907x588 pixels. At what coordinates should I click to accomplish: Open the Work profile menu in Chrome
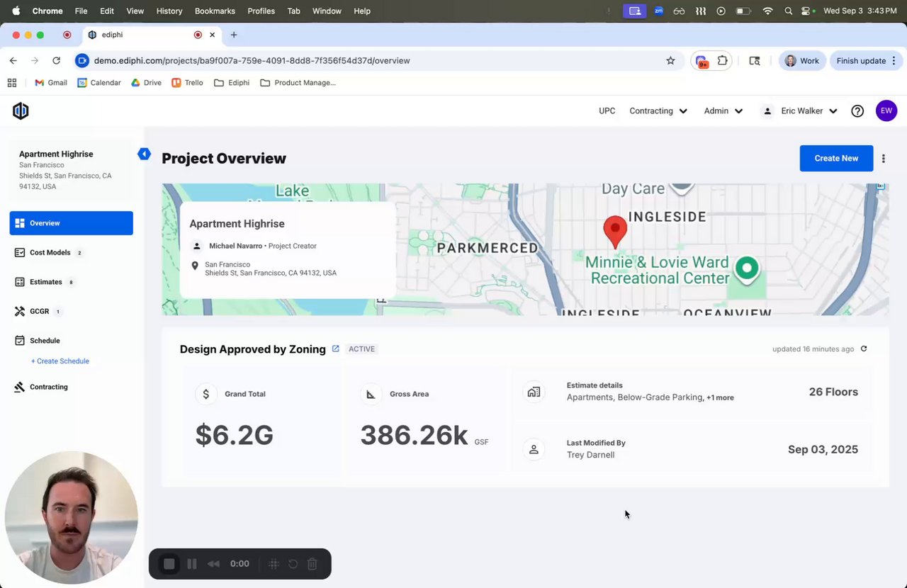[801, 61]
